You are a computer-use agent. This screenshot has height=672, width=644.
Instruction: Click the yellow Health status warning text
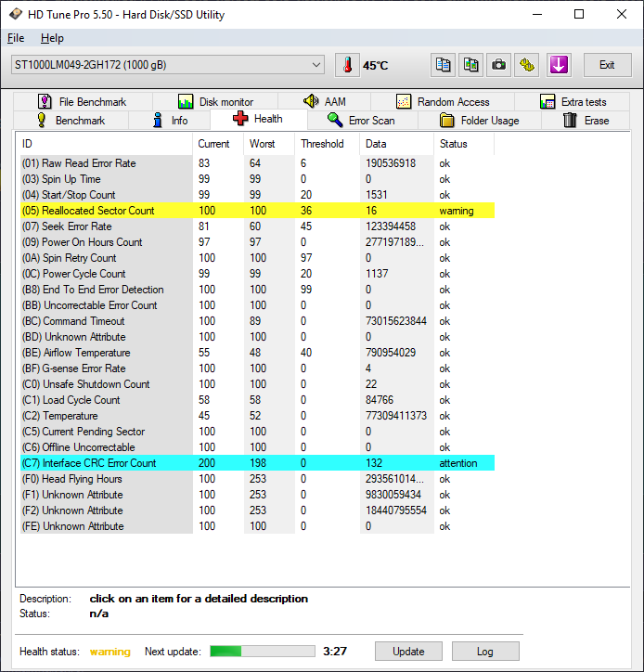[110, 652]
